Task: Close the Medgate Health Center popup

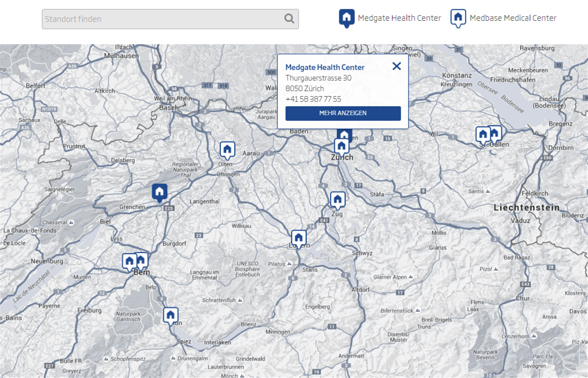Action: pos(396,66)
